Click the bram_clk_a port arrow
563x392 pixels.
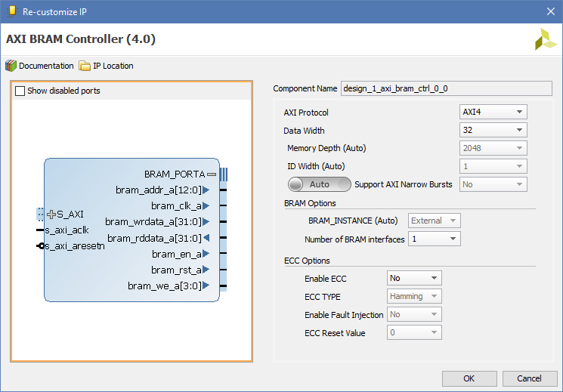tap(206, 205)
